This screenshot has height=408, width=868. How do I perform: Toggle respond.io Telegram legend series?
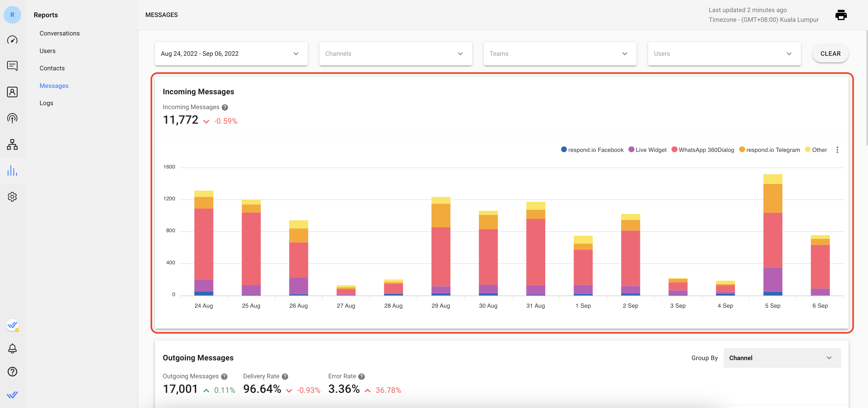click(769, 150)
